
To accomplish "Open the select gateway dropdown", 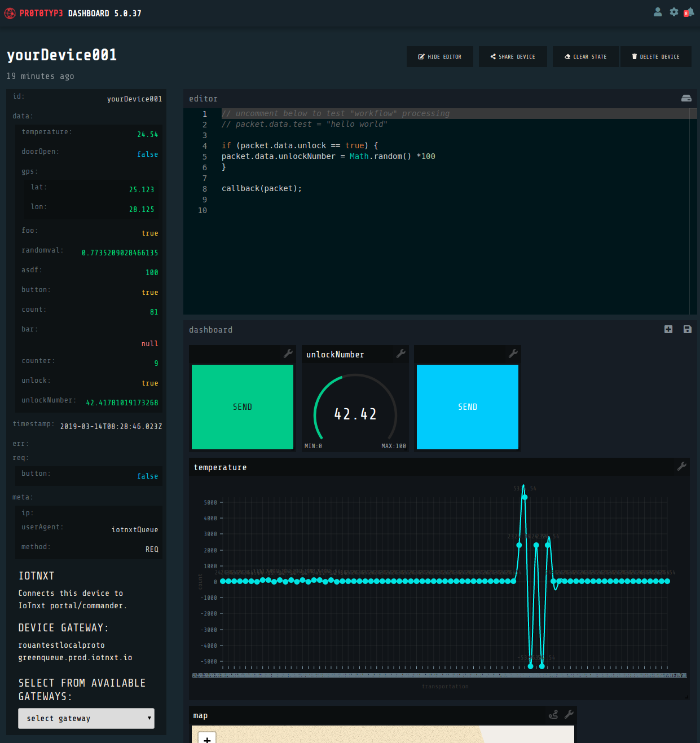I will 86,718.
